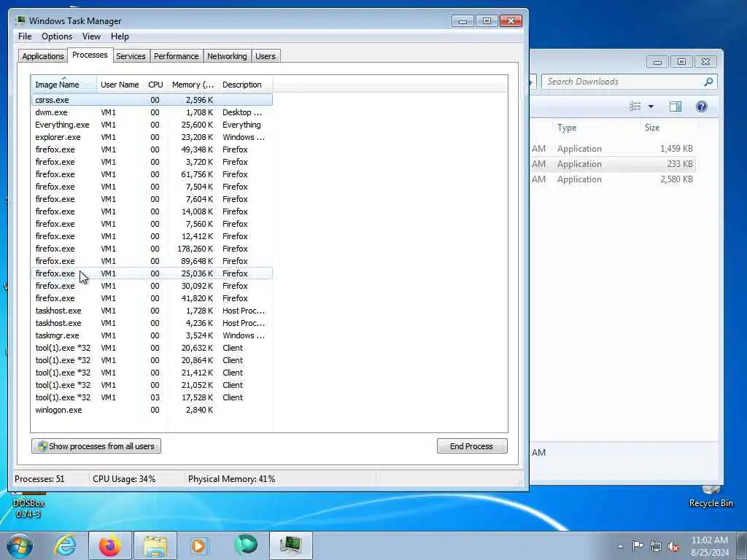Open view options dropdown arrow in Downloads
Screen dimensions: 747x560
pos(651,106)
